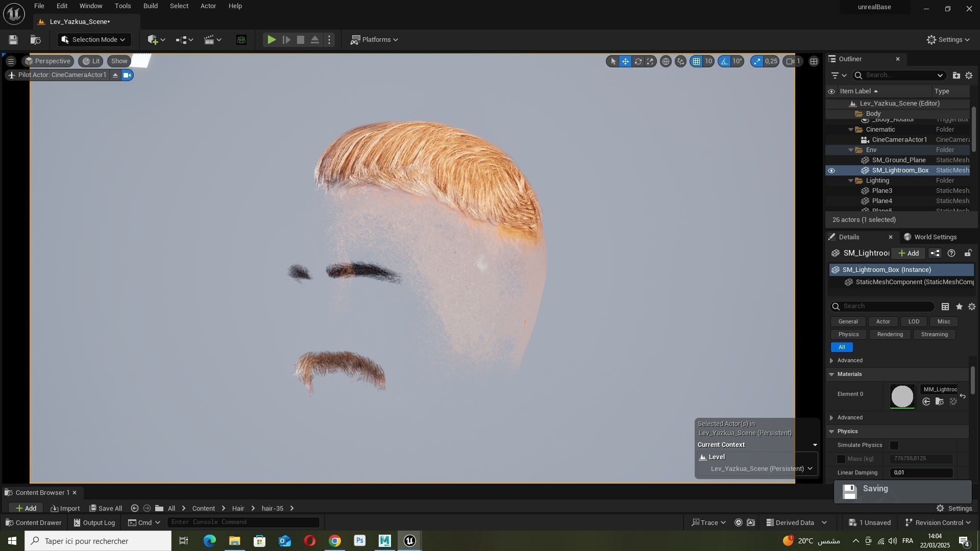Image resolution: width=980 pixels, height=551 pixels.
Task: Open the Selection Mode dropdown
Action: [93, 40]
